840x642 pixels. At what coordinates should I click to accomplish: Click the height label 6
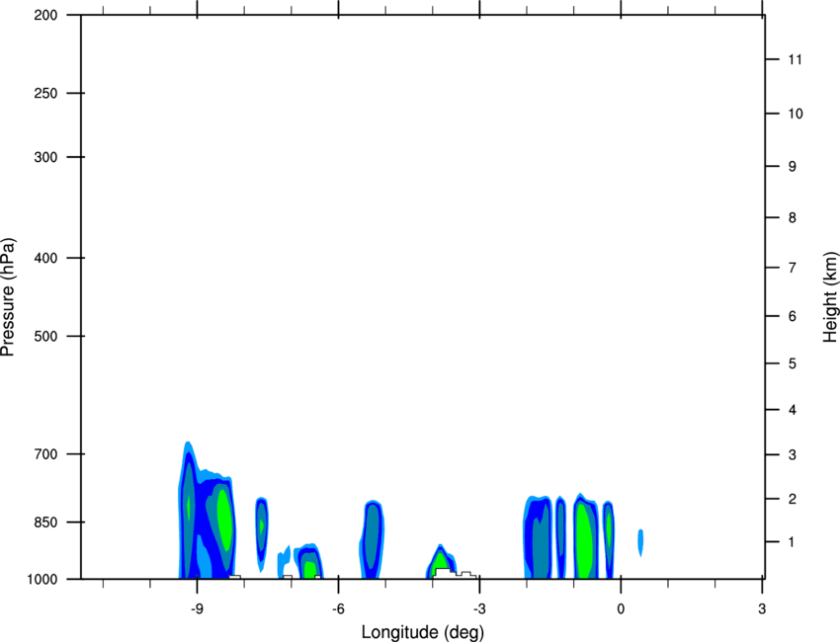793,316
